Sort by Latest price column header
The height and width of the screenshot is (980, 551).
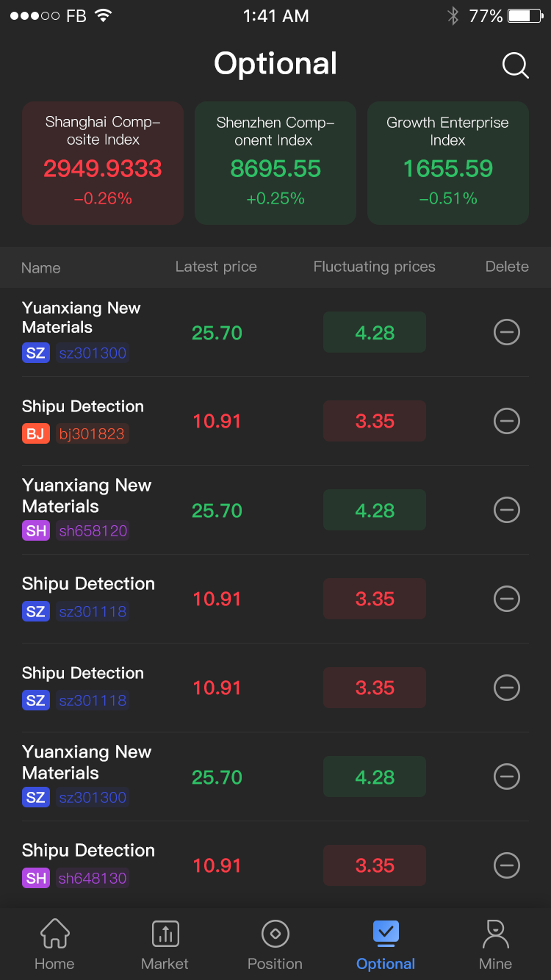pos(216,267)
